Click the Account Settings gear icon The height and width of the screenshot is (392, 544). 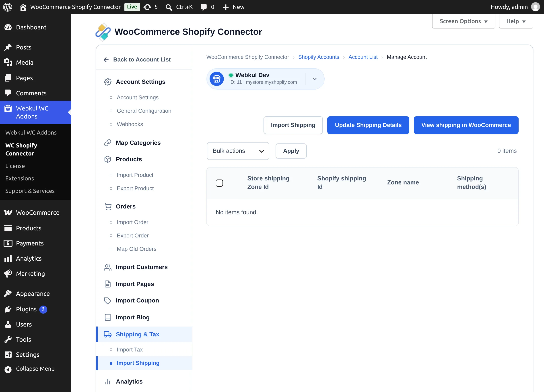[x=107, y=82]
